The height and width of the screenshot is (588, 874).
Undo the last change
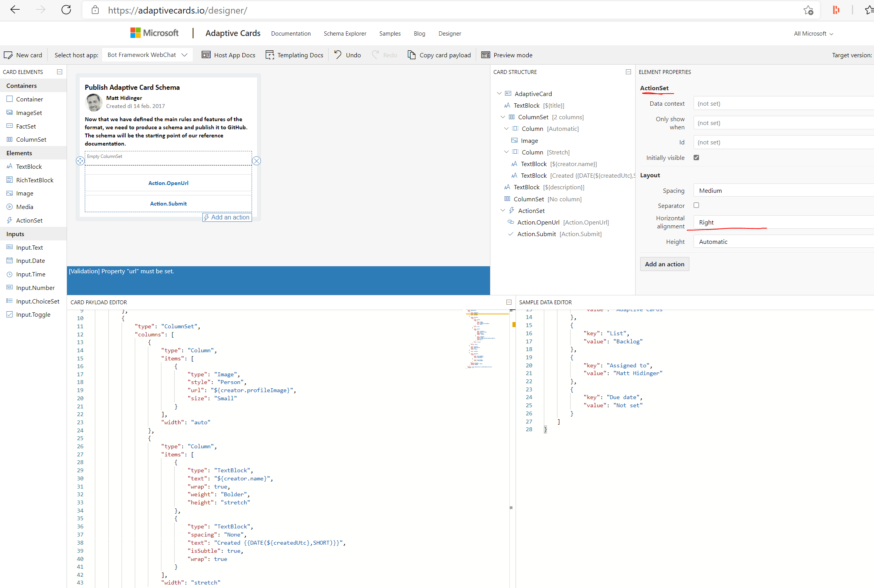pyautogui.click(x=347, y=55)
